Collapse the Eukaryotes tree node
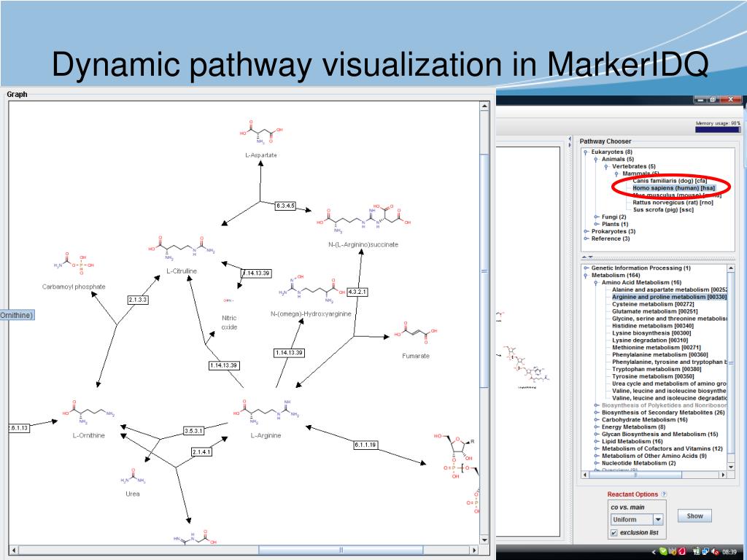747x560 pixels. tap(586, 152)
